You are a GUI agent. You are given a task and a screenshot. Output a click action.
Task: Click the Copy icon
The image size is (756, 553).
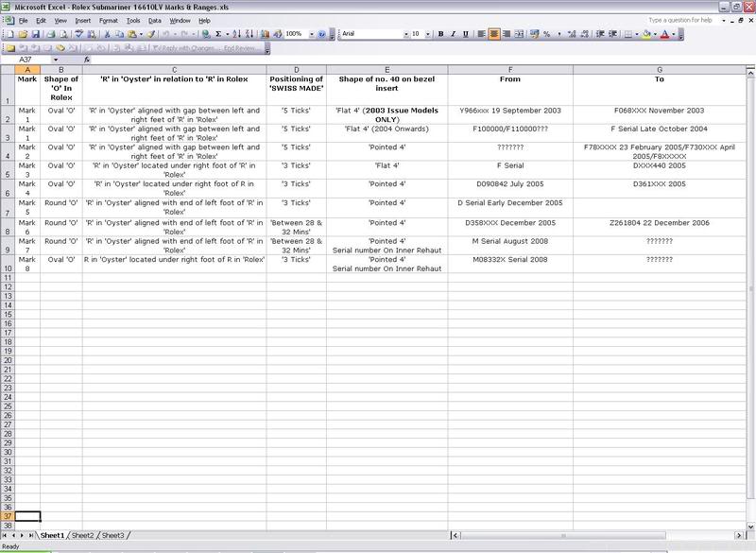pos(120,34)
